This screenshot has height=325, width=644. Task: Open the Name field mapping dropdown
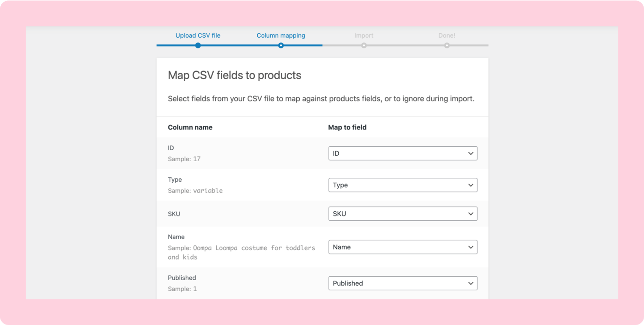[402, 247]
